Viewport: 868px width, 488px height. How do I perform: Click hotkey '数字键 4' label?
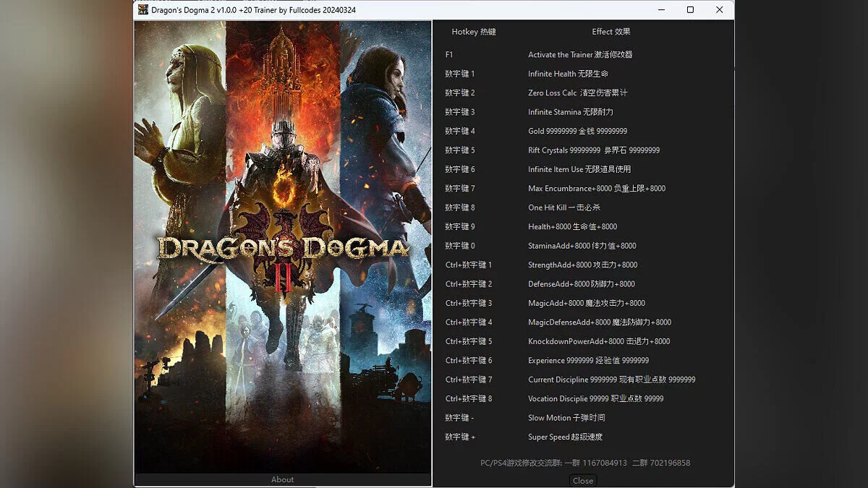[460, 131]
